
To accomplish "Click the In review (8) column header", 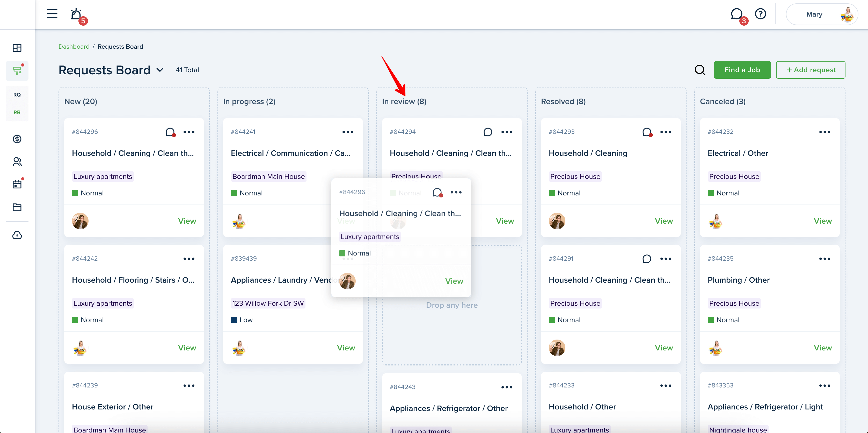I will (404, 101).
